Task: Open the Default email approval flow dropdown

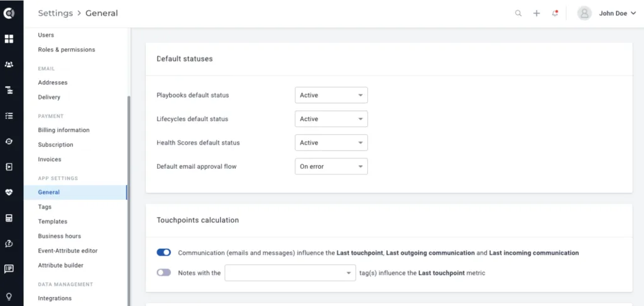Action: [x=331, y=167]
